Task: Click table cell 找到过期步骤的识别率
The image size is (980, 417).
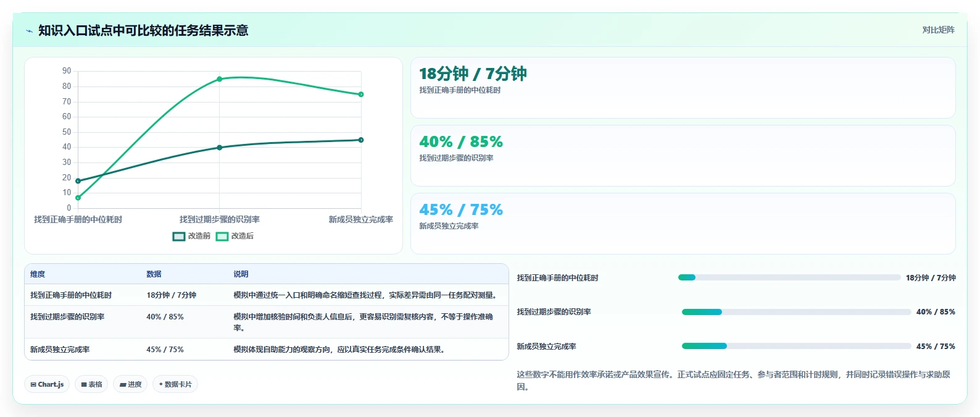Action: coord(67,317)
